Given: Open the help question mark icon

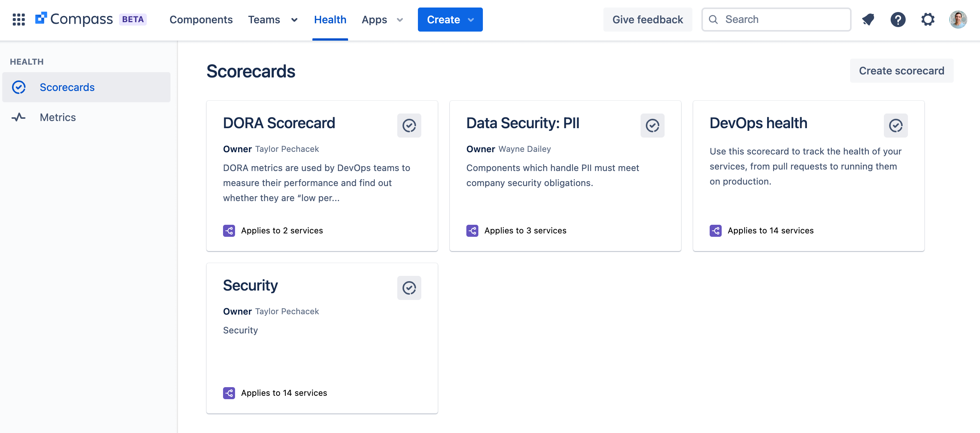Looking at the screenshot, I should point(898,20).
